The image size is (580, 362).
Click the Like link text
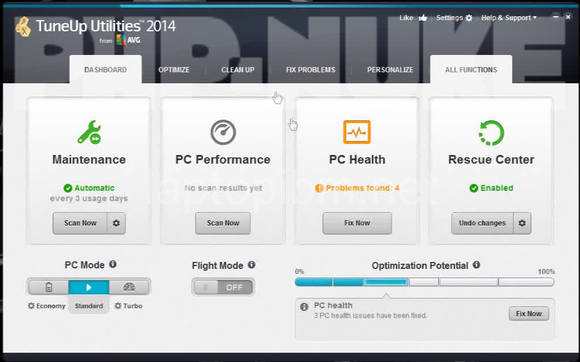406,18
